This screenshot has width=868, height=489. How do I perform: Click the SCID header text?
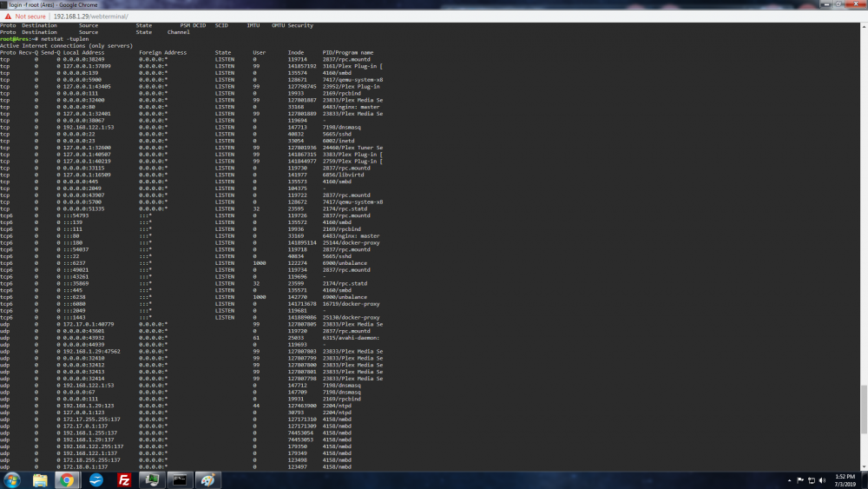[221, 25]
